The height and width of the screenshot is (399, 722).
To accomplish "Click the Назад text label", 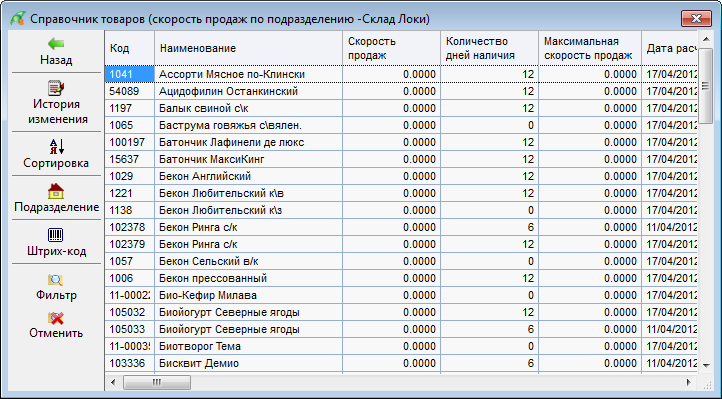I will click(x=56, y=60).
